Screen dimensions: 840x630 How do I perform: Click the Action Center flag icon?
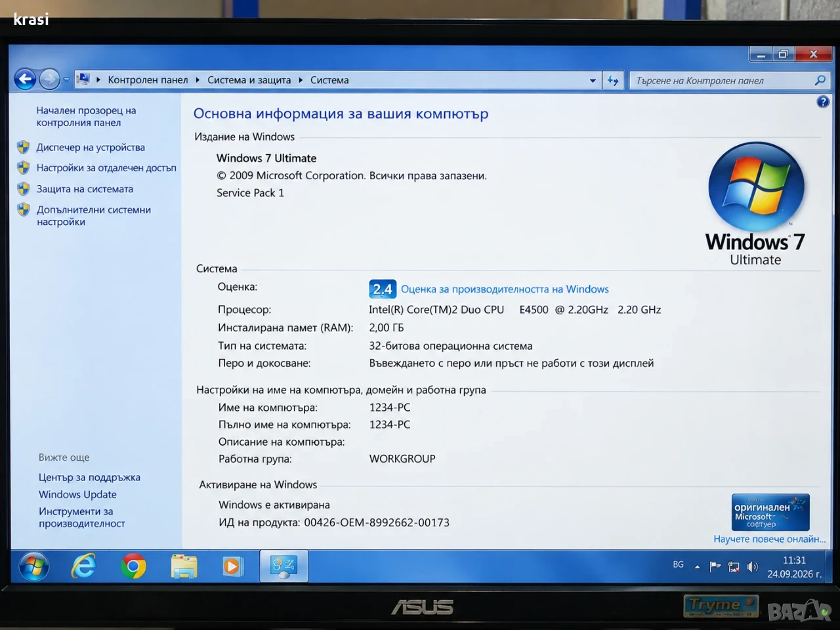tap(715, 566)
